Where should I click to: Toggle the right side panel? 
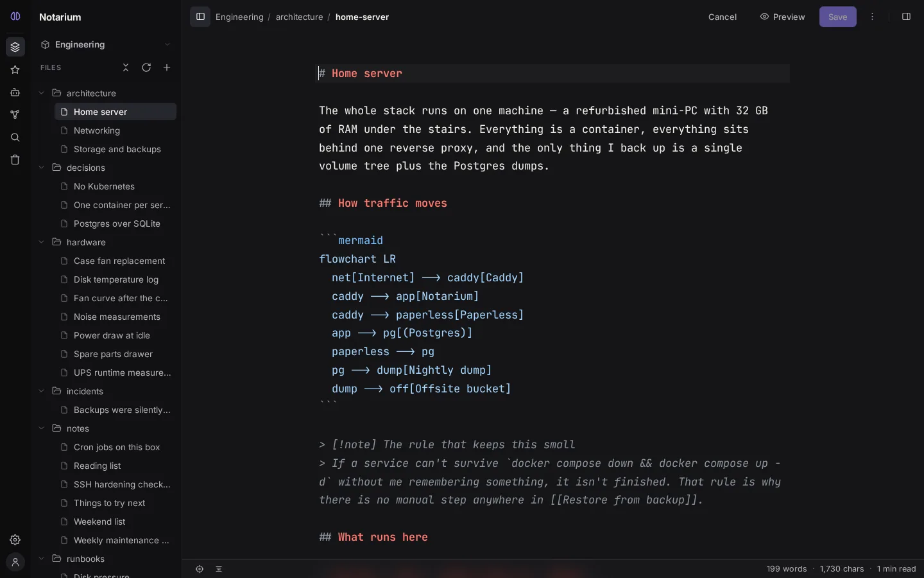[x=907, y=17]
